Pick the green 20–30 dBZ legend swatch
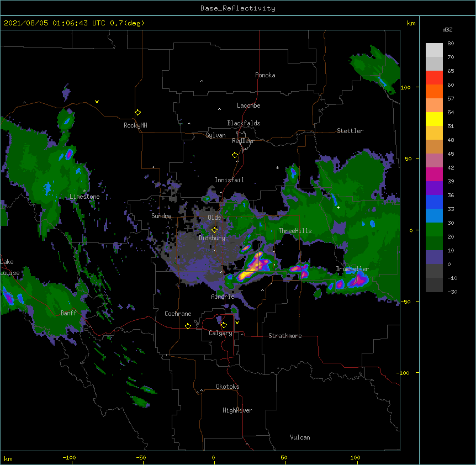Screen dimensions: 476x465 pos(434,230)
